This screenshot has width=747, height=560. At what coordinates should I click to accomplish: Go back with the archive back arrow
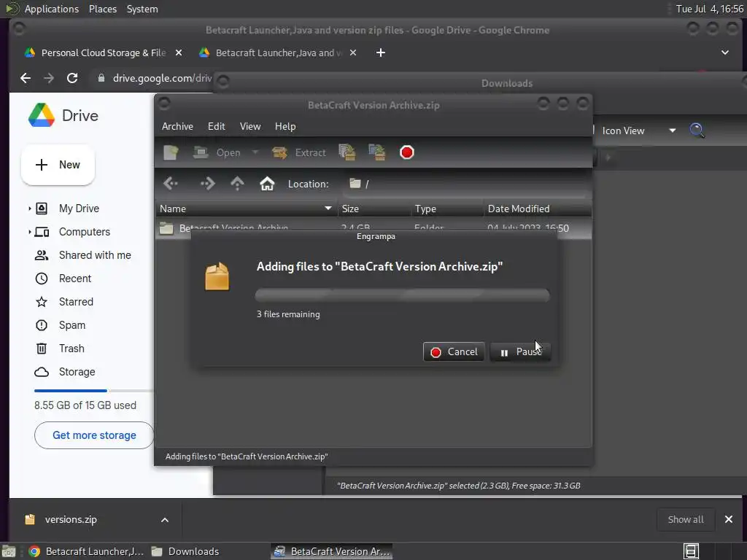pyautogui.click(x=171, y=184)
